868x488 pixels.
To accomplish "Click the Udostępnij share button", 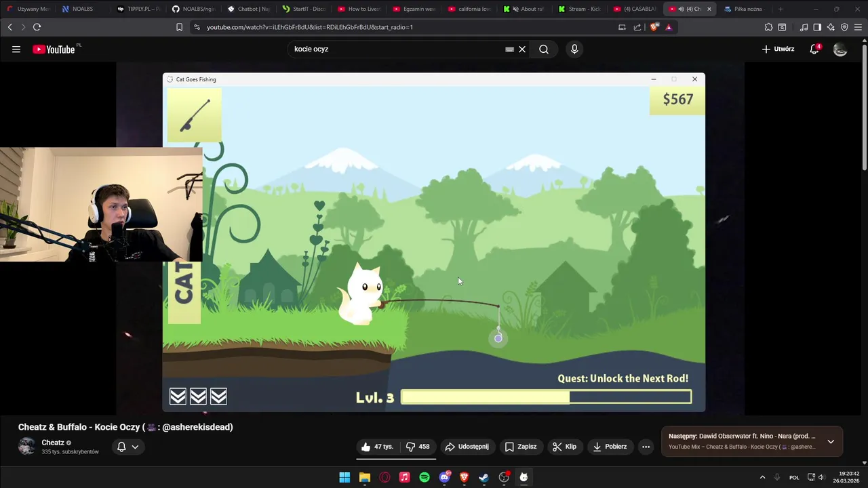I will pyautogui.click(x=467, y=447).
